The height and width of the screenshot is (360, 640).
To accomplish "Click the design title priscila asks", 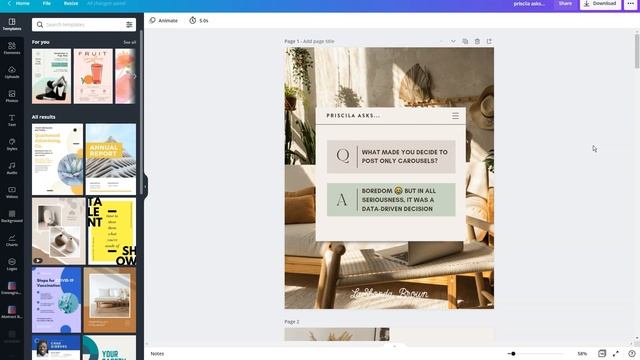I will tap(529, 4).
